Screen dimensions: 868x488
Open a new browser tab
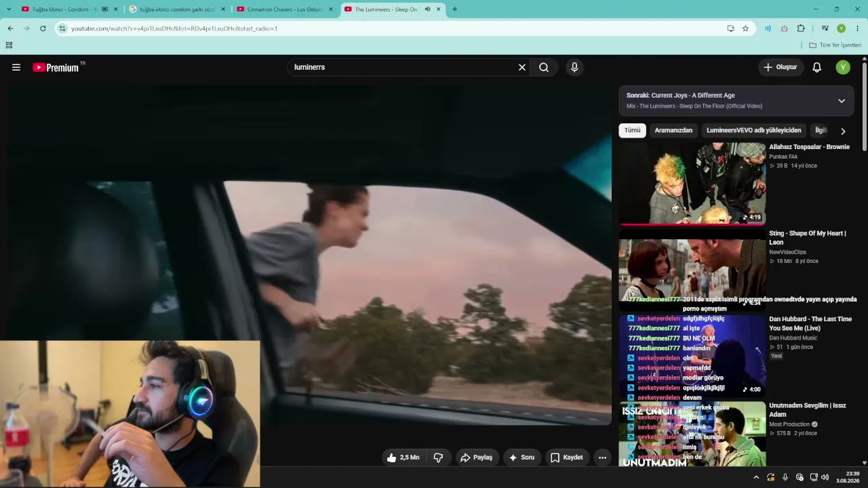[454, 9]
